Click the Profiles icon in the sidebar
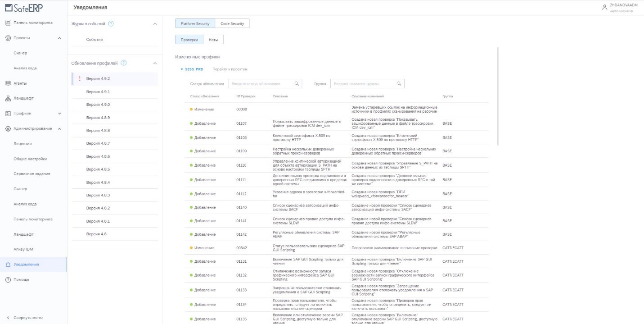 [x=8, y=113]
